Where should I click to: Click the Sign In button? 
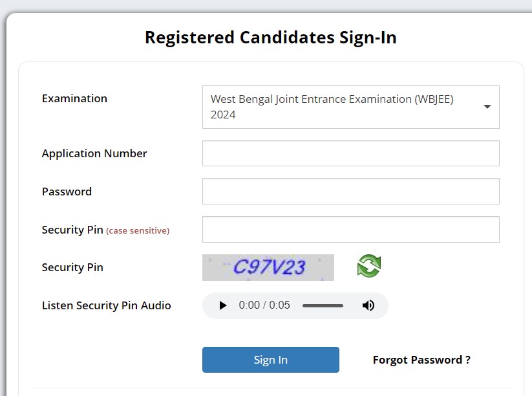coord(270,360)
